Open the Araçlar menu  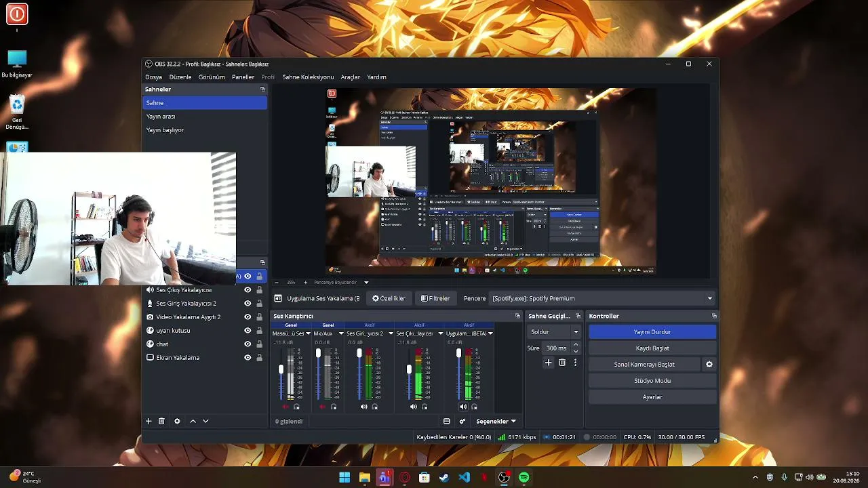click(350, 77)
